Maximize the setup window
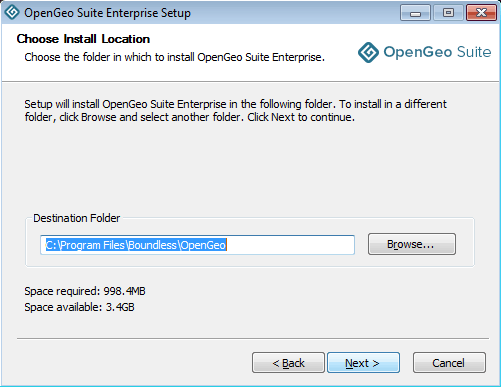Image resolution: width=501 pixels, height=387 pixels. pos(448,13)
